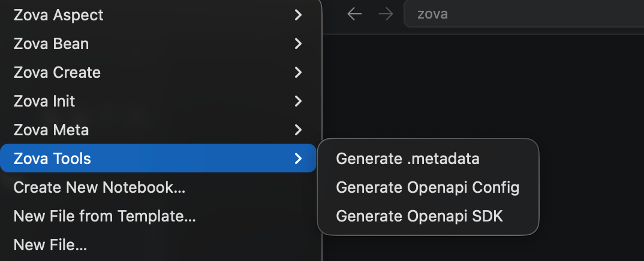Image resolution: width=644 pixels, height=261 pixels.
Task: Expand chevron next to Zova Create
Action: (298, 72)
